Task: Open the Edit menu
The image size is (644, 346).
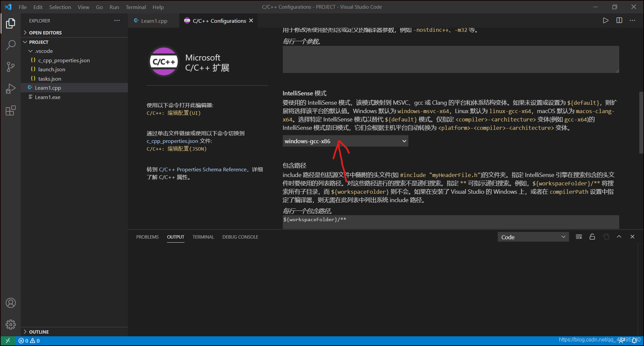Action: tap(38, 7)
